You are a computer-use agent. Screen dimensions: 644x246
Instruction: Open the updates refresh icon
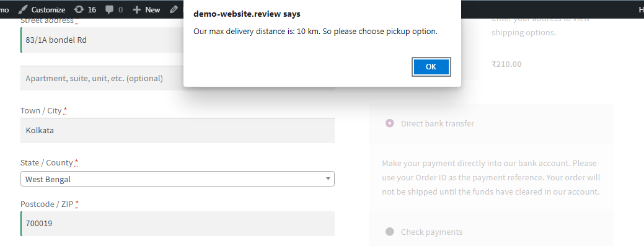pos(79,9)
